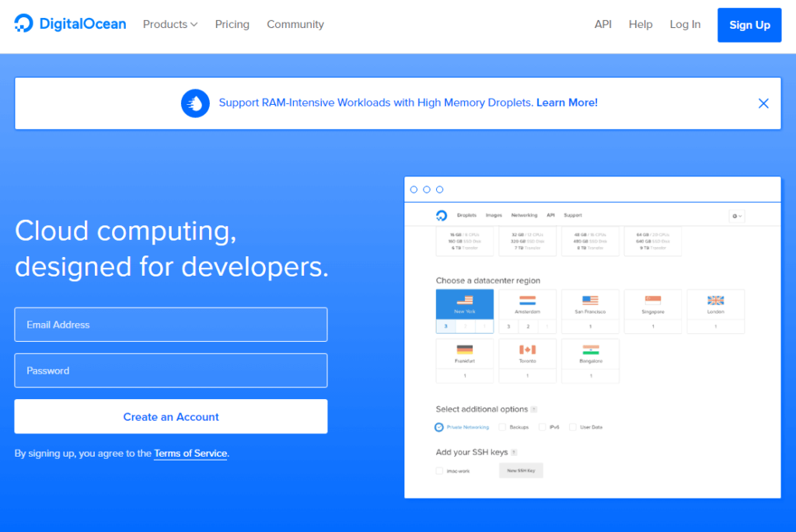Image resolution: width=796 pixels, height=532 pixels.
Task: Select datacenter 2 under Amsterdam
Action: pos(528,327)
